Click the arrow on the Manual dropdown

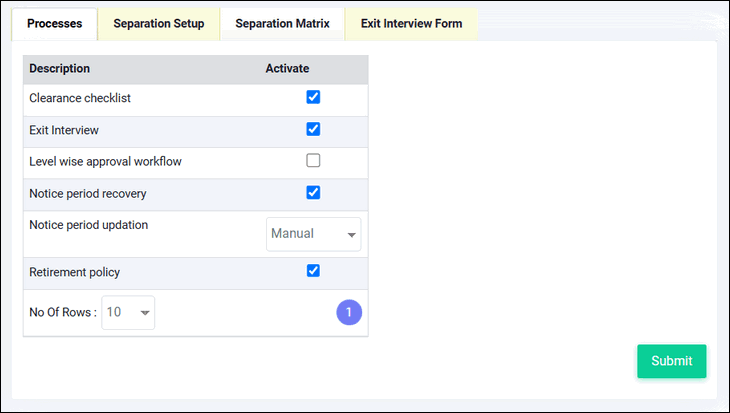point(351,235)
